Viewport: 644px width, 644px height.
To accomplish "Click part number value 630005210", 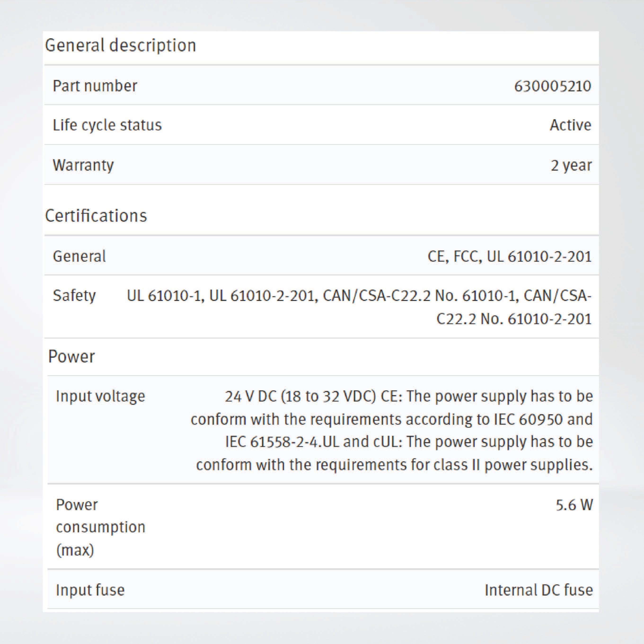I will click(552, 86).
